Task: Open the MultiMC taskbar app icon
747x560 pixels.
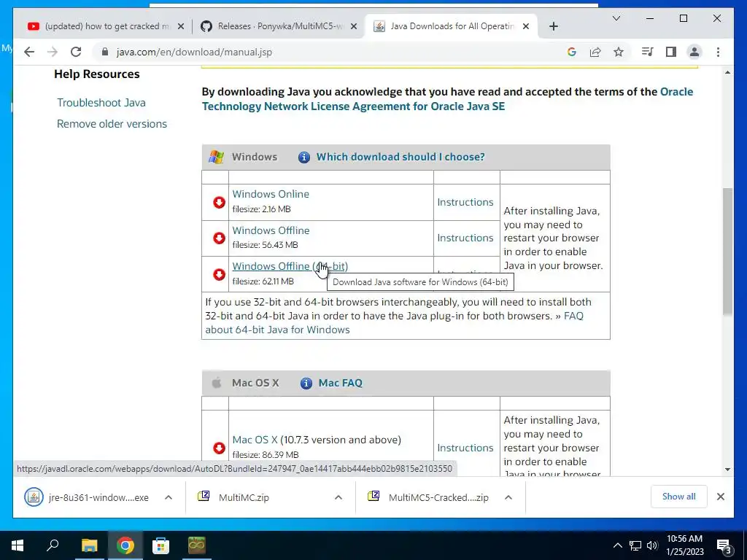Action: pyautogui.click(x=196, y=545)
